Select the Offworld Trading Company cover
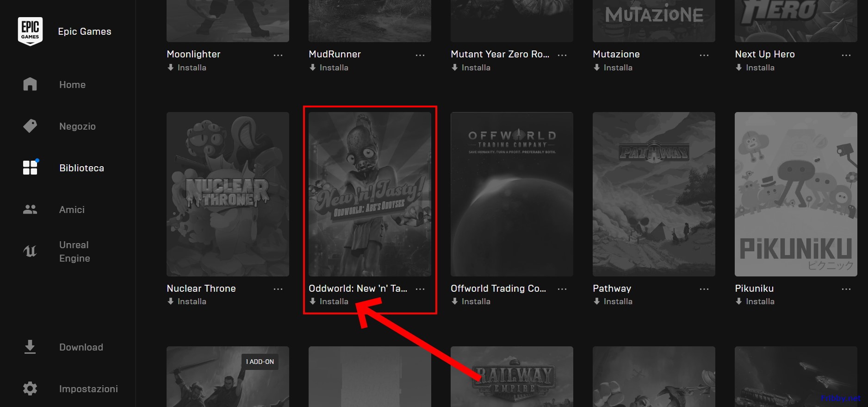Screen dimensions: 868x407 pos(512,194)
